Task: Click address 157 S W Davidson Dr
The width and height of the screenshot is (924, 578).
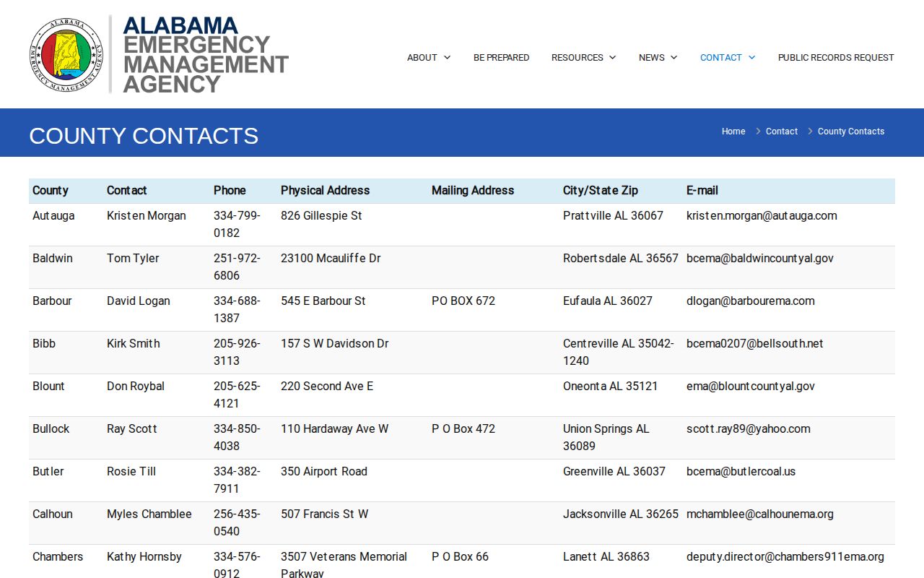Action: (x=335, y=344)
